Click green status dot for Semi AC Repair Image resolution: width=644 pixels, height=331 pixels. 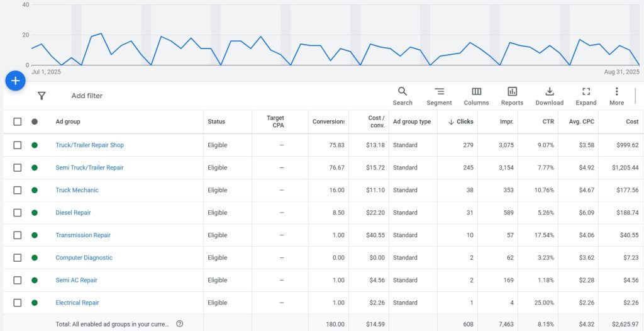(x=35, y=280)
